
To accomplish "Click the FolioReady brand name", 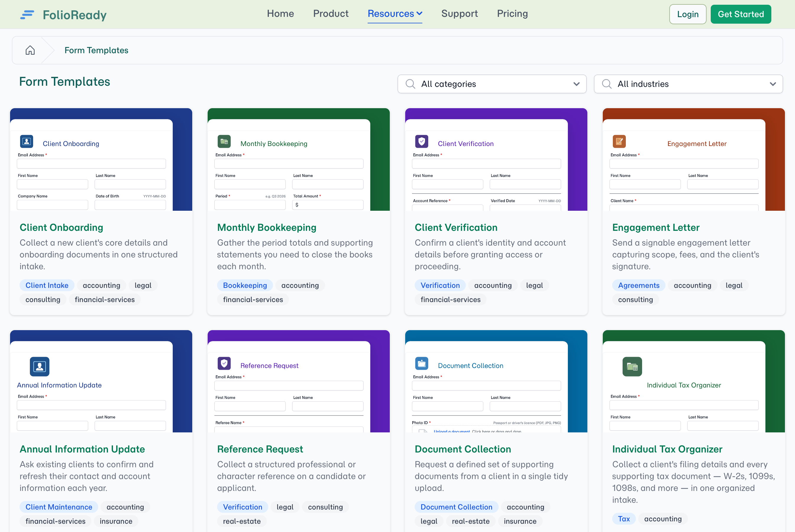I will coord(75,15).
